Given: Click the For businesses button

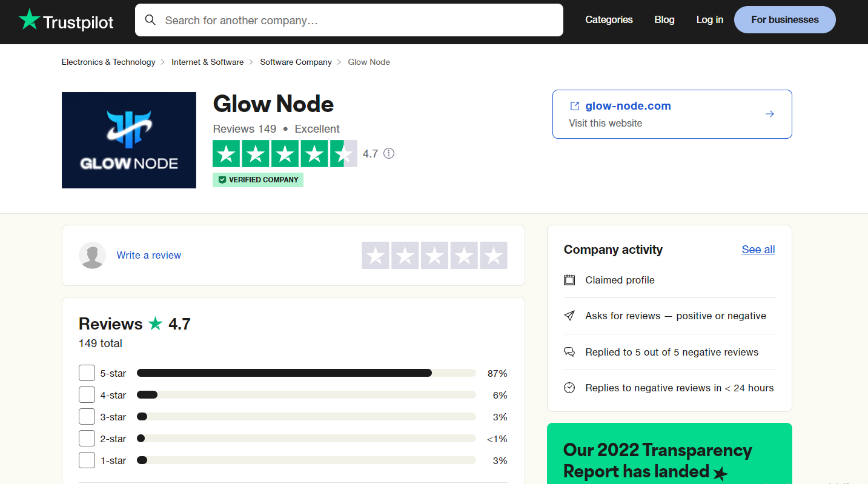Looking at the screenshot, I should point(785,20).
